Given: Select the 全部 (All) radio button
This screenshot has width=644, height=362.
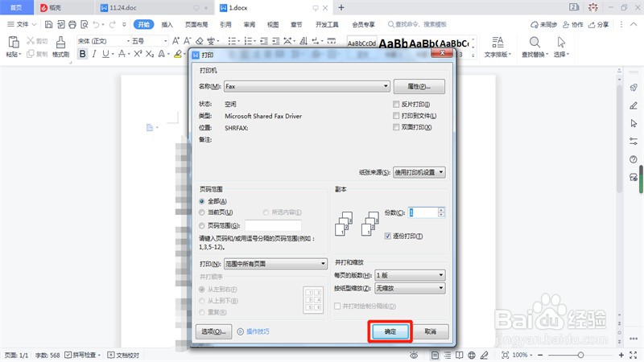Looking at the screenshot, I should pos(202,201).
